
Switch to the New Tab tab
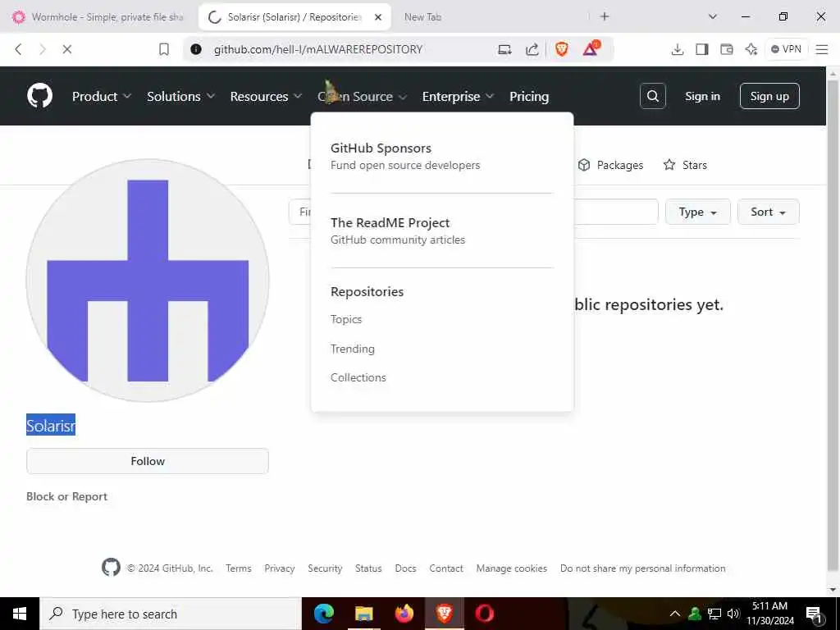coord(422,17)
